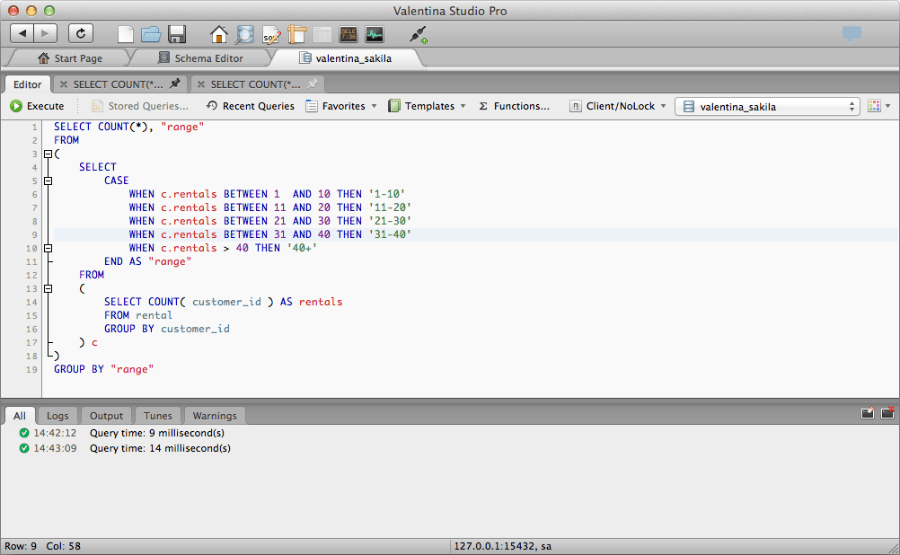
Task: Click the color grid options icon
Action: pyautogui.click(x=874, y=106)
